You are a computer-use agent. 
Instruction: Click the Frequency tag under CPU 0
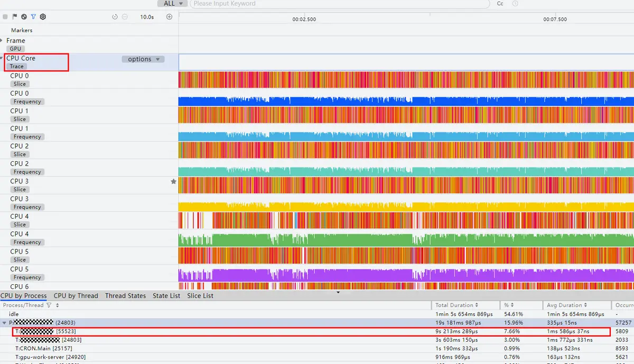pos(27,101)
